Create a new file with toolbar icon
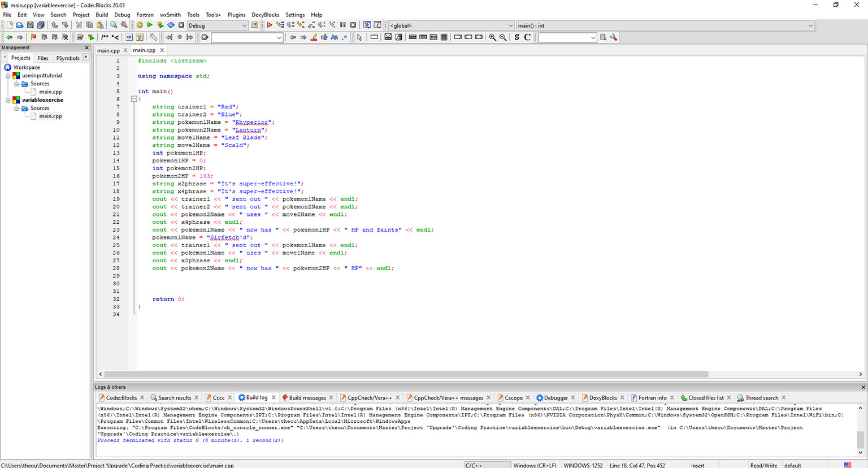This screenshot has width=868, height=468. [10, 25]
